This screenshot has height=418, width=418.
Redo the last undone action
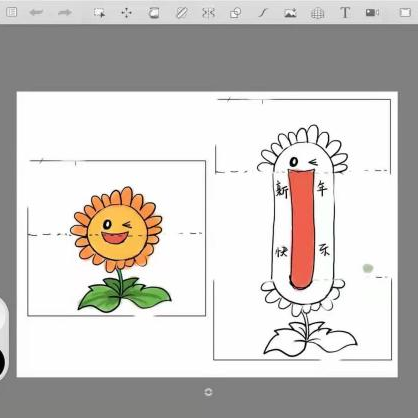[x=65, y=13]
